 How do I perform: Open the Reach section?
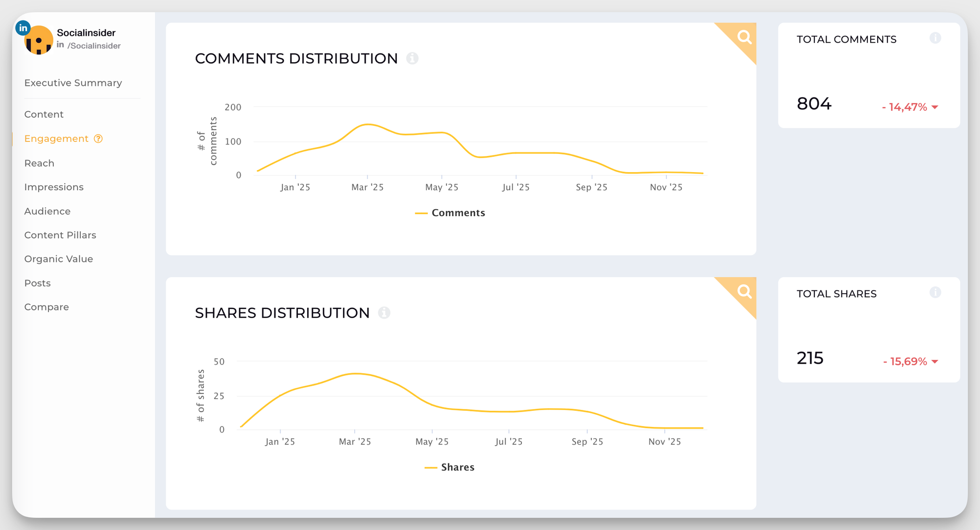point(39,163)
